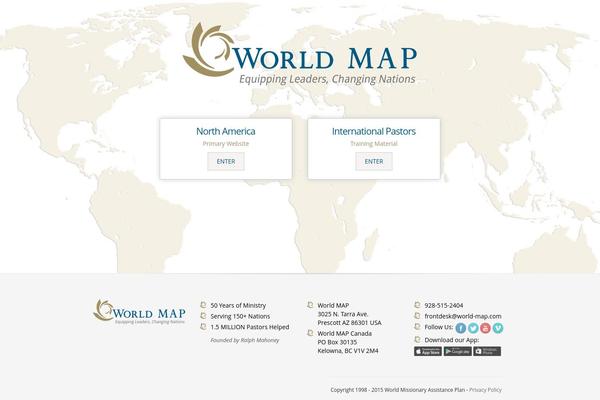Click bullet icon beside World MAP Canada
This screenshot has width=600, height=400.
click(310, 333)
